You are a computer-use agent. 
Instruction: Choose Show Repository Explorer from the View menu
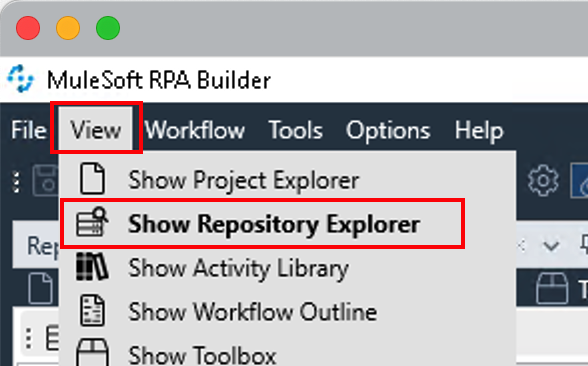262,224
